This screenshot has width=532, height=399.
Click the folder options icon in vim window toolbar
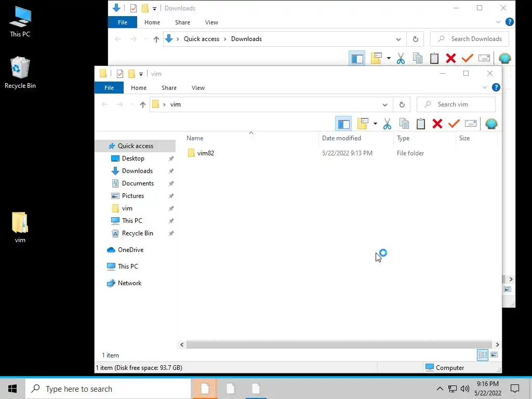coord(363,124)
